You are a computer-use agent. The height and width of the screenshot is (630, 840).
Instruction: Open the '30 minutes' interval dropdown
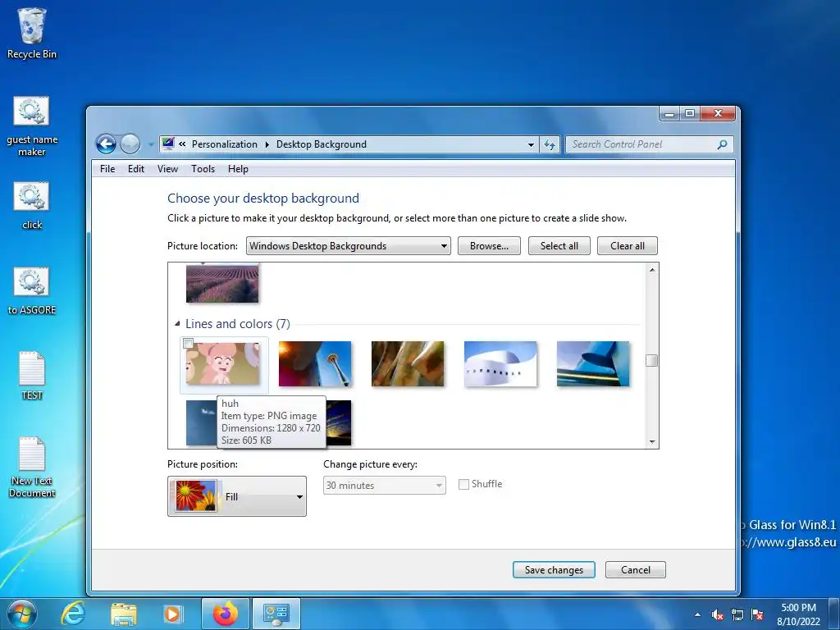384,486
